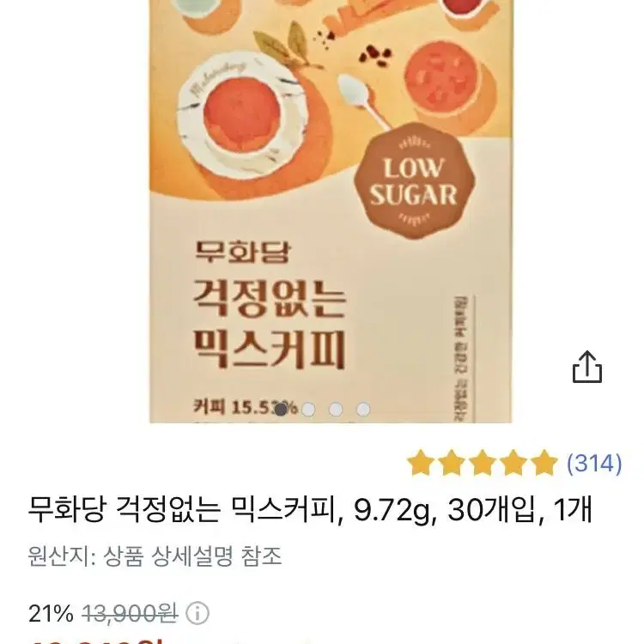Tap the crossed-out 13,900원 original price

(130, 614)
